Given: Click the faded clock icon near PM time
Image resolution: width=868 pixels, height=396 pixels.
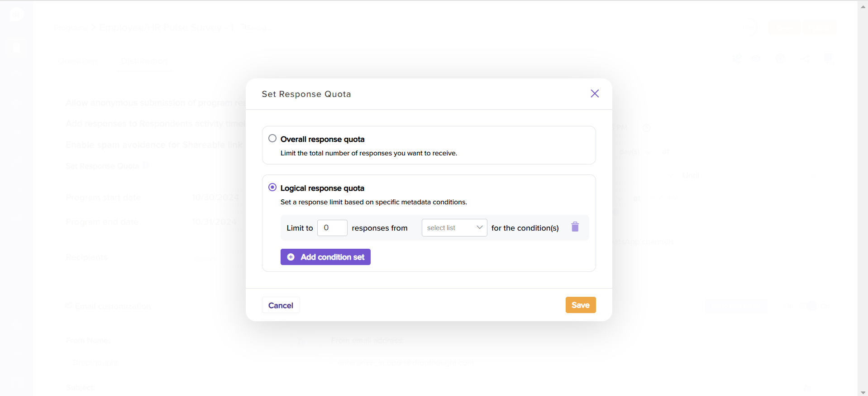Looking at the screenshot, I should point(647,128).
